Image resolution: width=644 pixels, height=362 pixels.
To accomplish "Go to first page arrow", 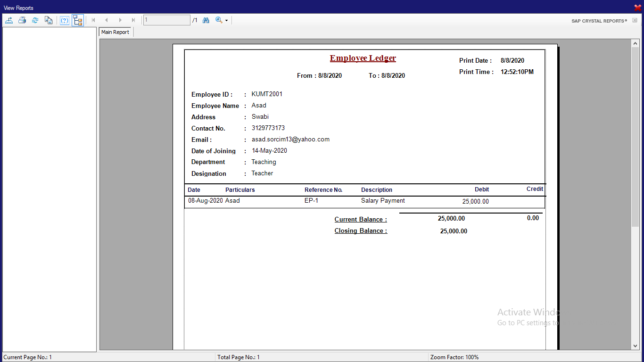I will click(x=94, y=20).
